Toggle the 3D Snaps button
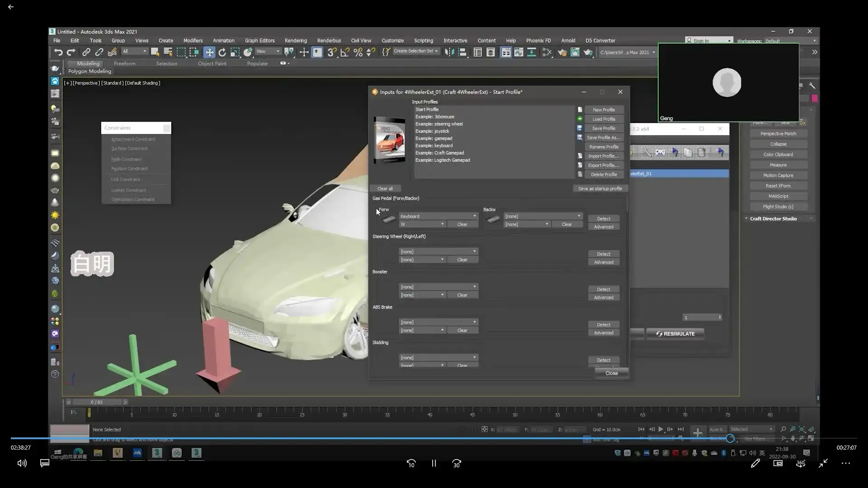This screenshot has width=868, height=488. (x=331, y=52)
